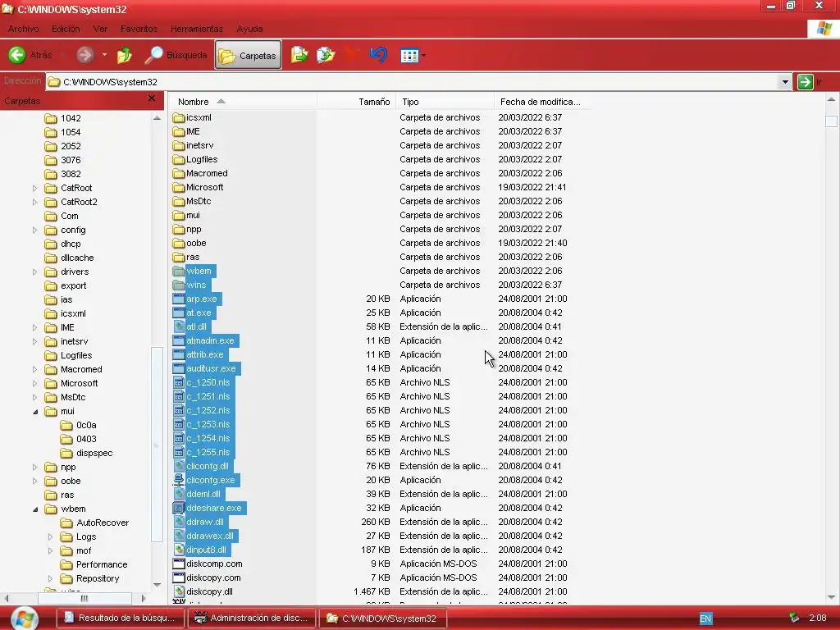Toggle the Carpetas folder pane

tap(248, 55)
